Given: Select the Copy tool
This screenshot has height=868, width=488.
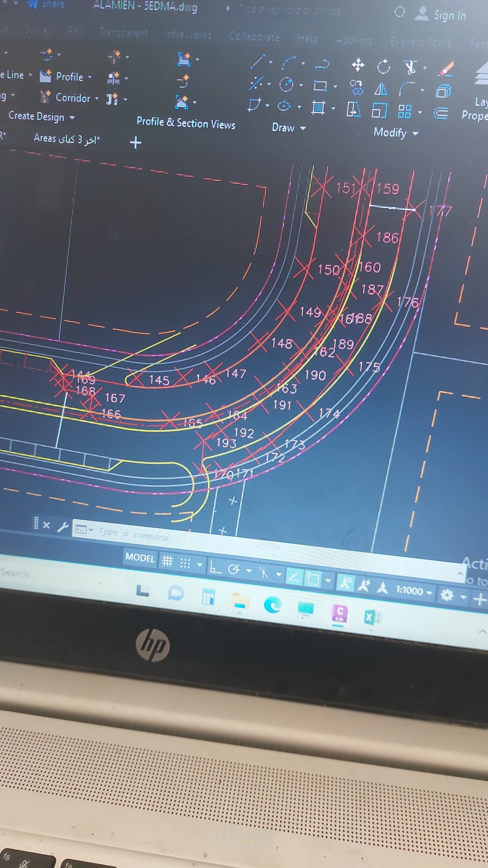Looking at the screenshot, I should pyautogui.click(x=356, y=87).
